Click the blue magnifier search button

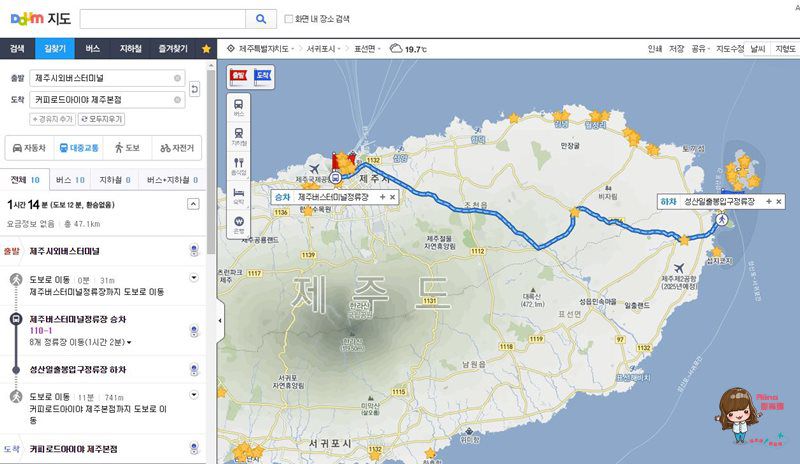261,19
